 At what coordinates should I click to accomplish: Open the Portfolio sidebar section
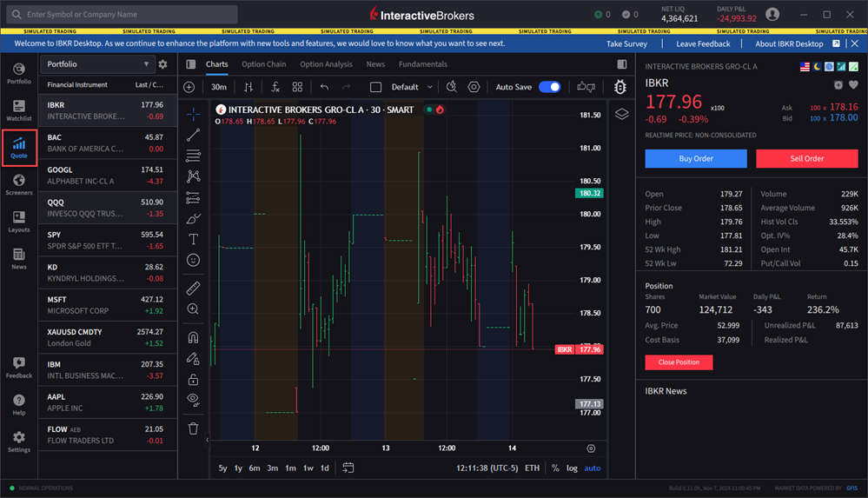pos(19,73)
